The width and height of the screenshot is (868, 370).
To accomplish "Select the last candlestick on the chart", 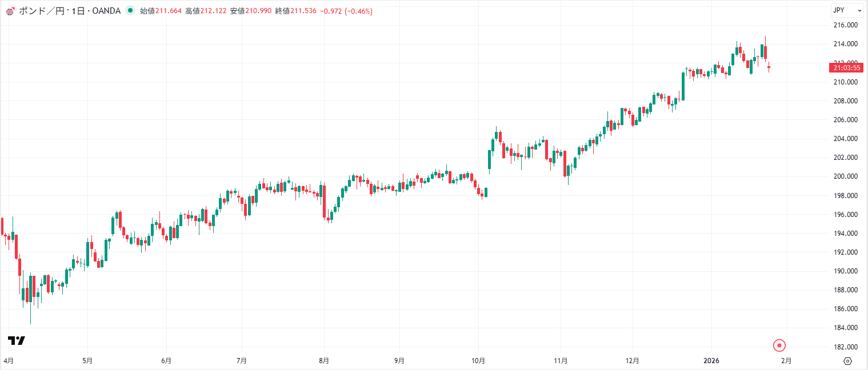I will [x=769, y=67].
